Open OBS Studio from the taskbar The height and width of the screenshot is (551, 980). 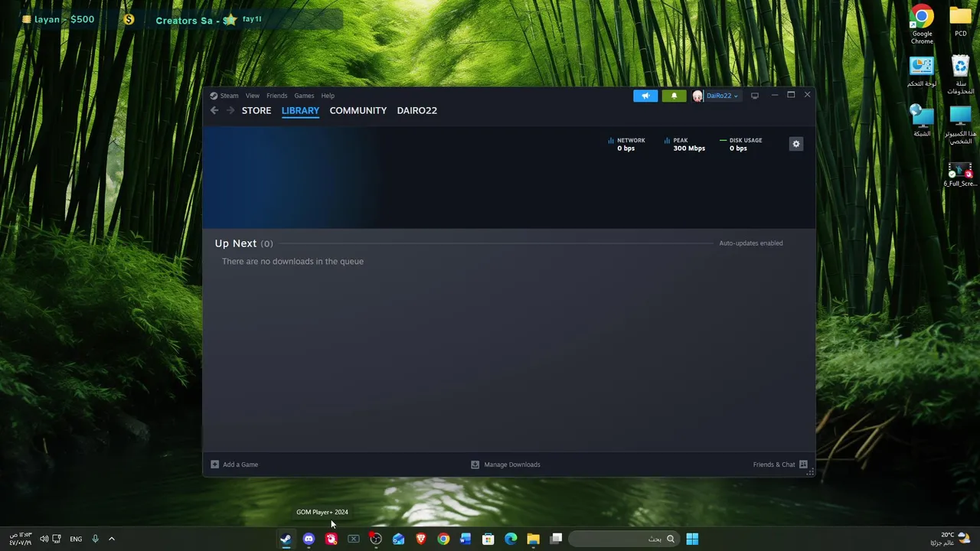[376, 539]
